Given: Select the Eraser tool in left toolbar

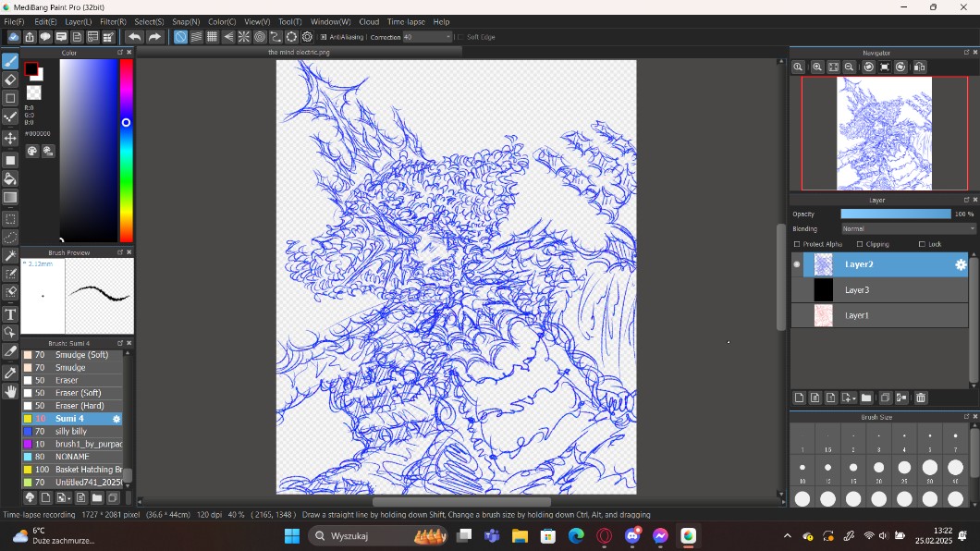Looking at the screenshot, I should (10, 80).
